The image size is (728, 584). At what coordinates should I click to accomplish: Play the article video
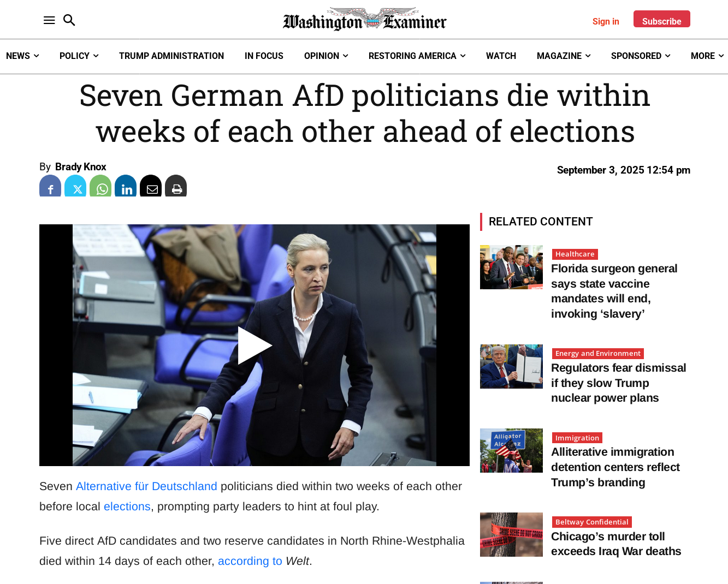pyautogui.click(x=254, y=345)
